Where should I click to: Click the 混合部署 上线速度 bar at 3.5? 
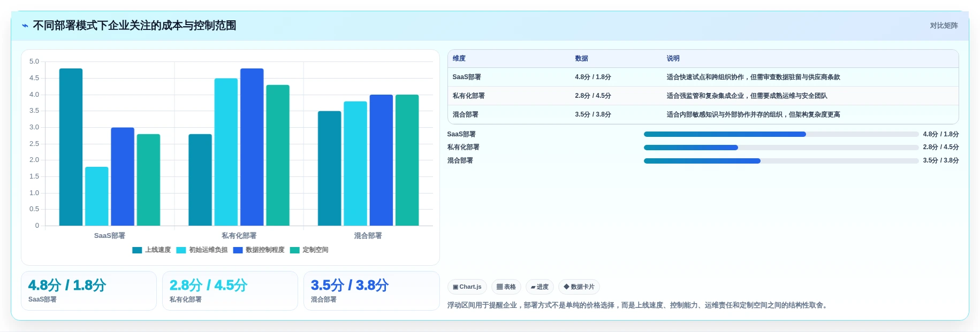point(330,168)
